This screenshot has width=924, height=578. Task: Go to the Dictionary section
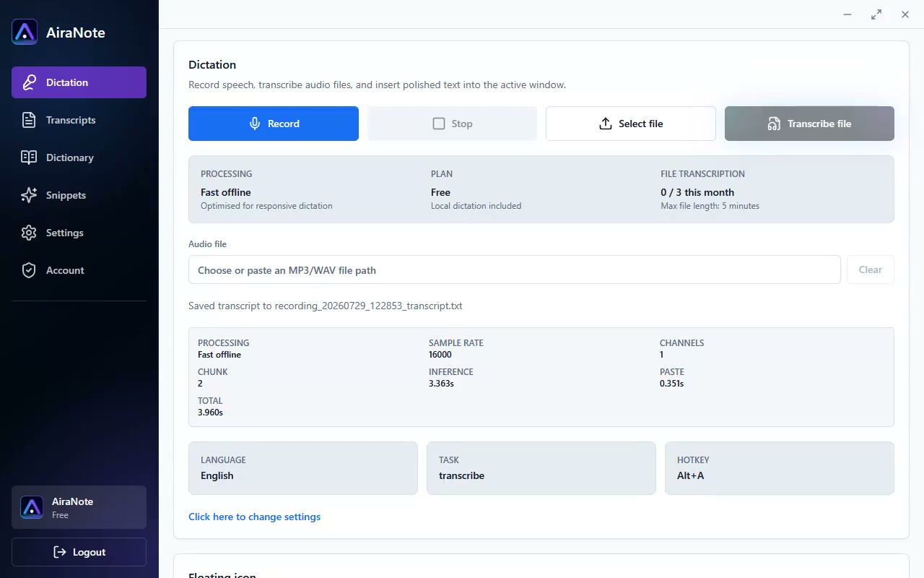click(79, 158)
